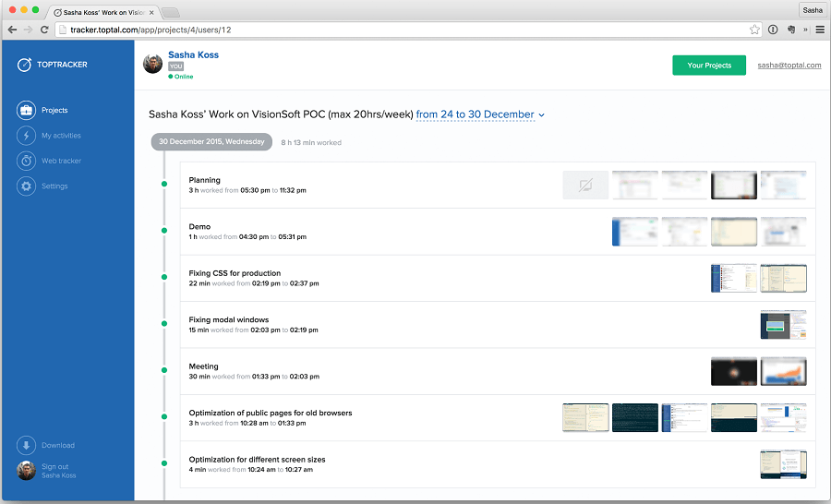Click the timeline dot beside Planning

164,184
